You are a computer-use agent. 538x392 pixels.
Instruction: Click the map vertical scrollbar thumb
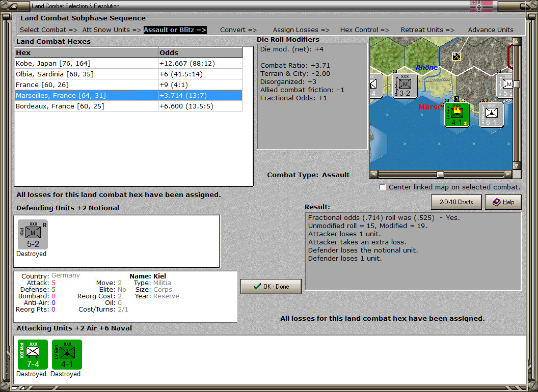click(517, 84)
